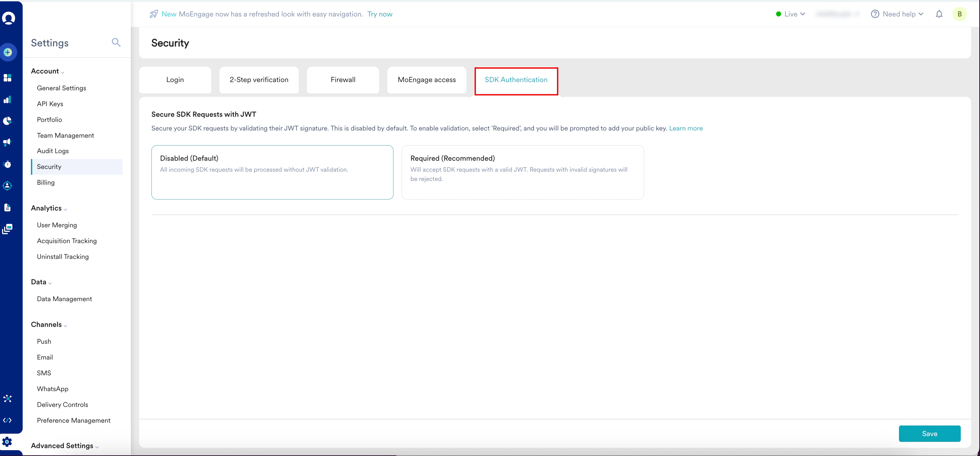The height and width of the screenshot is (456, 980).
Task: Open the 2-Step verification tab
Action: click(259, 80)
